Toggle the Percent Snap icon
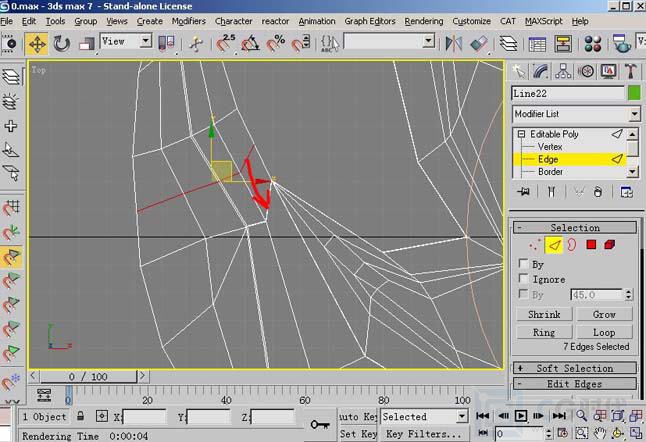Screen dimensions: 646x442 point(275,44)
